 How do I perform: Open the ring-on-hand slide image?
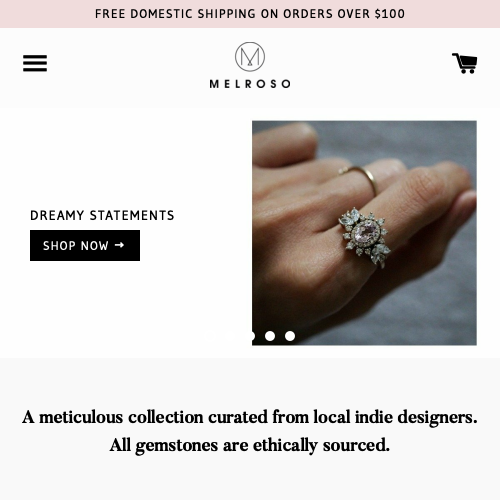tap(364, 233)
